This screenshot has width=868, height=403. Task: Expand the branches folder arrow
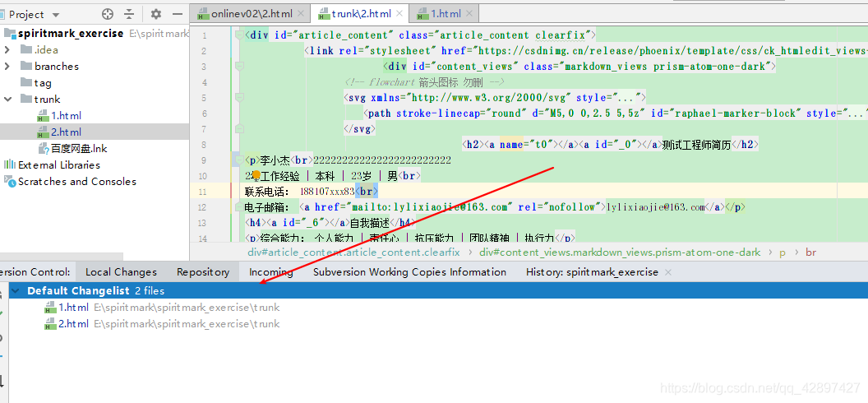click(x=7, y=67)
